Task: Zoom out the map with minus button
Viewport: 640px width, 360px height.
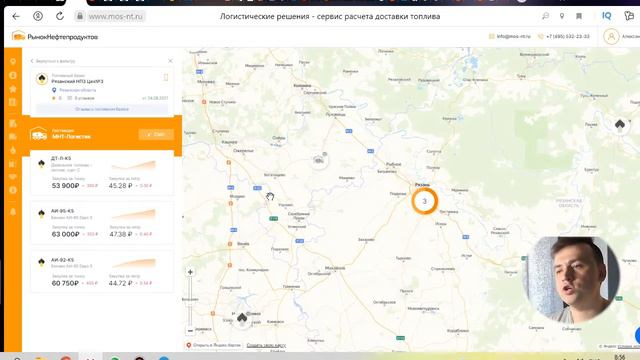Action: [x=190, y=330]
